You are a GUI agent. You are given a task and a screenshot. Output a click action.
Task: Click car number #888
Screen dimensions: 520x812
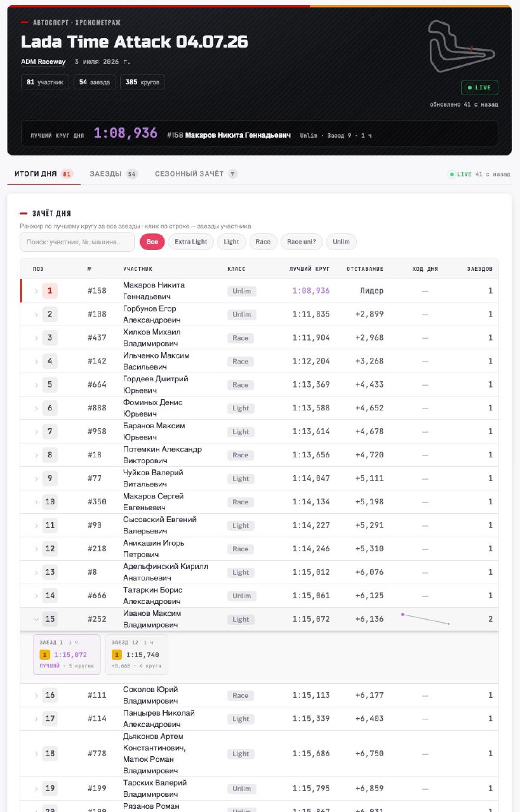pos(97,409)
